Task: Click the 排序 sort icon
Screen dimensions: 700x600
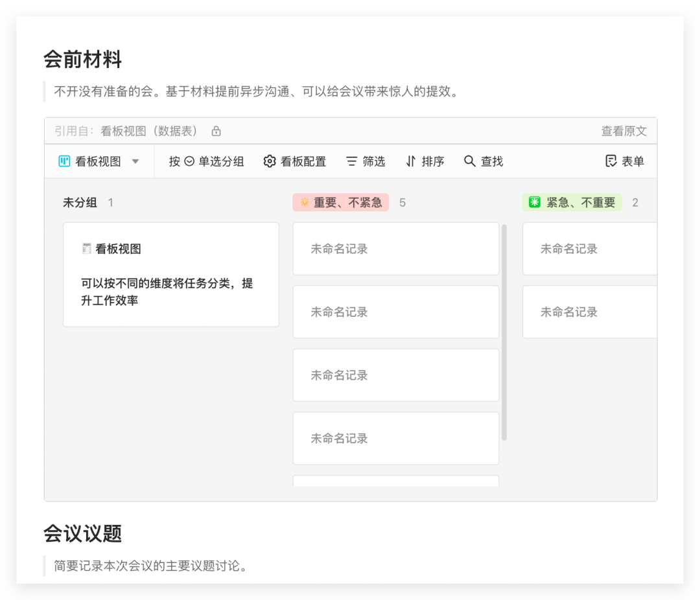Action: 411,161
